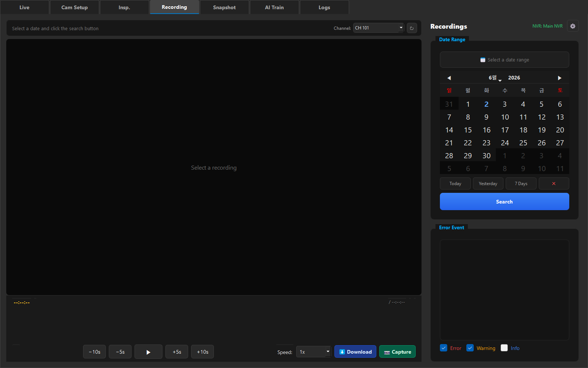The image size is (588, 368).
Task: Toggle the Error event checkbox
Action: [x=444, y=348]
